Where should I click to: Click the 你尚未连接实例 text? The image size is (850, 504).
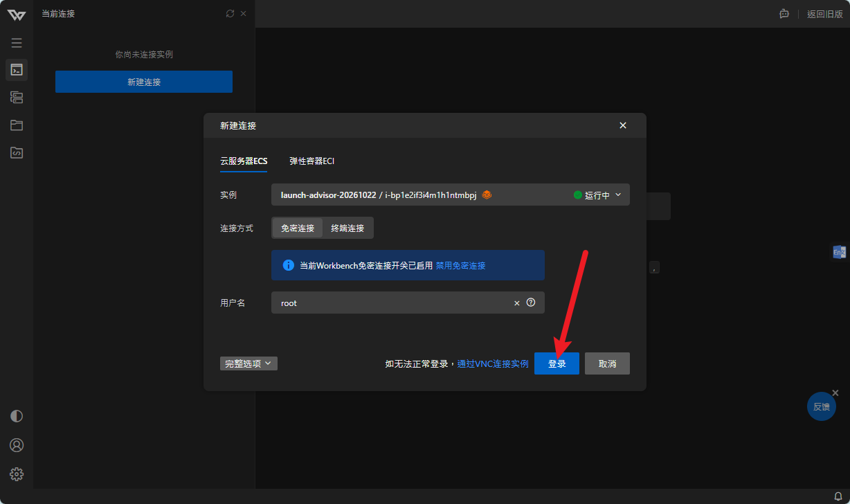tap(144, 54)
